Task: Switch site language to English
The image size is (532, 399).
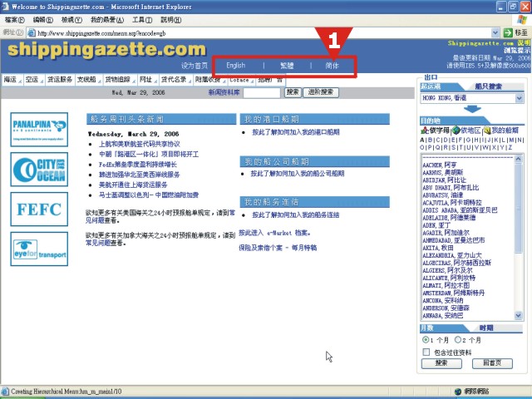Action: 235,66
